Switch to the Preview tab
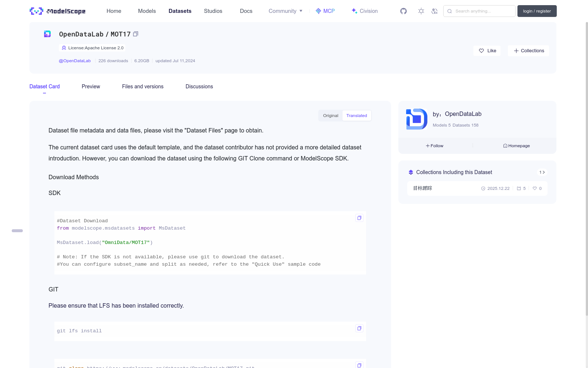This screenshot has height=368, width=588. [x=91, y=86]
